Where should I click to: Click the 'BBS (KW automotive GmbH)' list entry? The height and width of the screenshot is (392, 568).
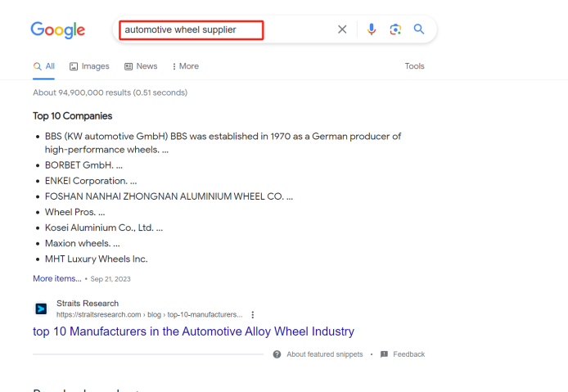click(223, 142)
